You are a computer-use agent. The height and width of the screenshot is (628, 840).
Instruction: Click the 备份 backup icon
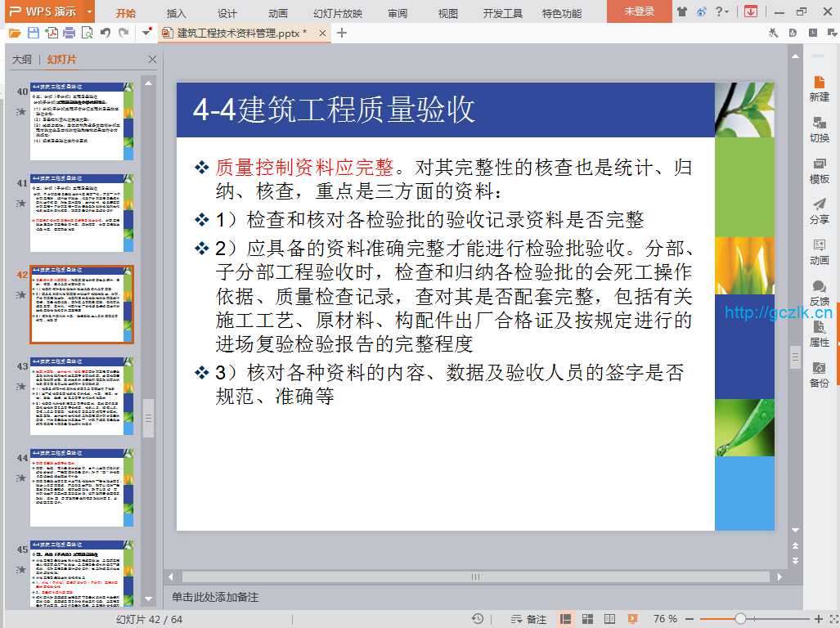click(819, 374)
